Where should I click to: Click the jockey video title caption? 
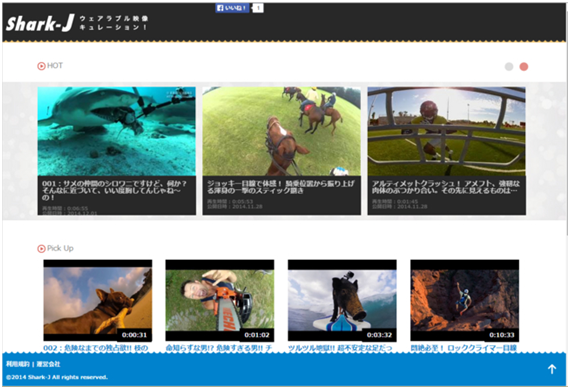pyautogui.click(x=281, y=187)
